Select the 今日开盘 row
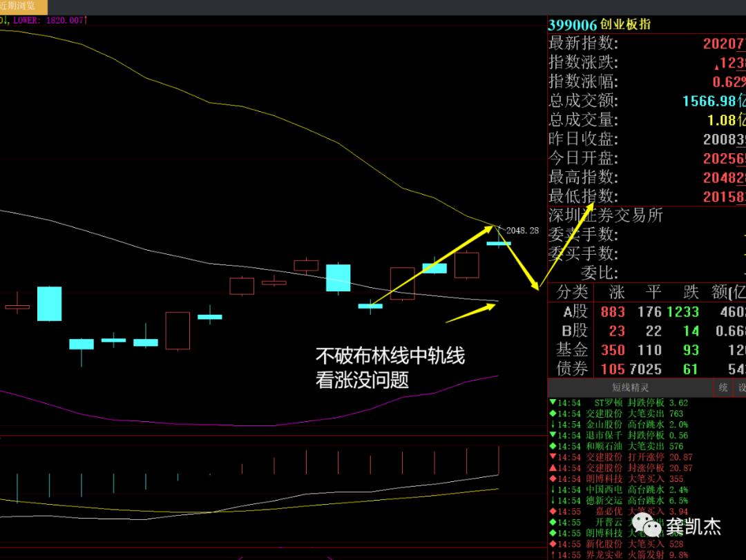The width and height of the screenshot is (746, 560). point(647,158)
